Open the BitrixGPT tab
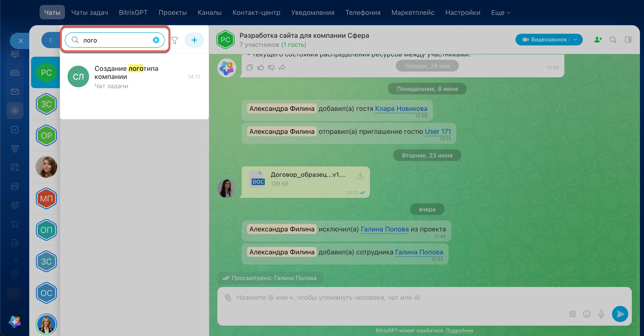This screenshot has width=644, height=336. [133, 12]
